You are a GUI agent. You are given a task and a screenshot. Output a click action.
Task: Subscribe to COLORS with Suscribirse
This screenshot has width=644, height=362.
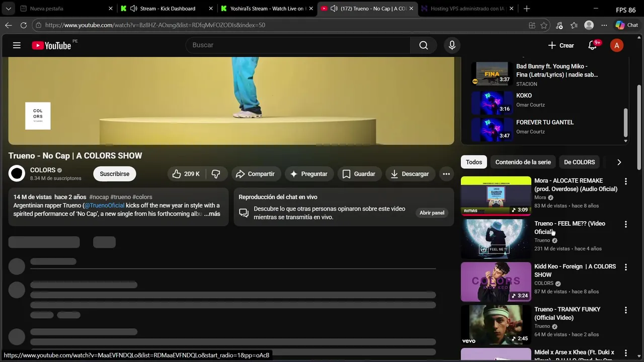pyautogui.click(x=114, y=174)
